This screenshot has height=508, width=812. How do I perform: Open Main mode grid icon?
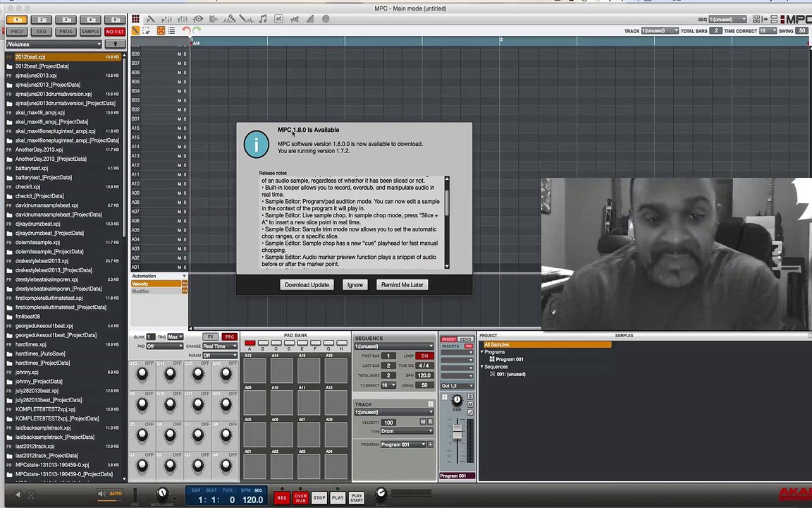point(135,19)
